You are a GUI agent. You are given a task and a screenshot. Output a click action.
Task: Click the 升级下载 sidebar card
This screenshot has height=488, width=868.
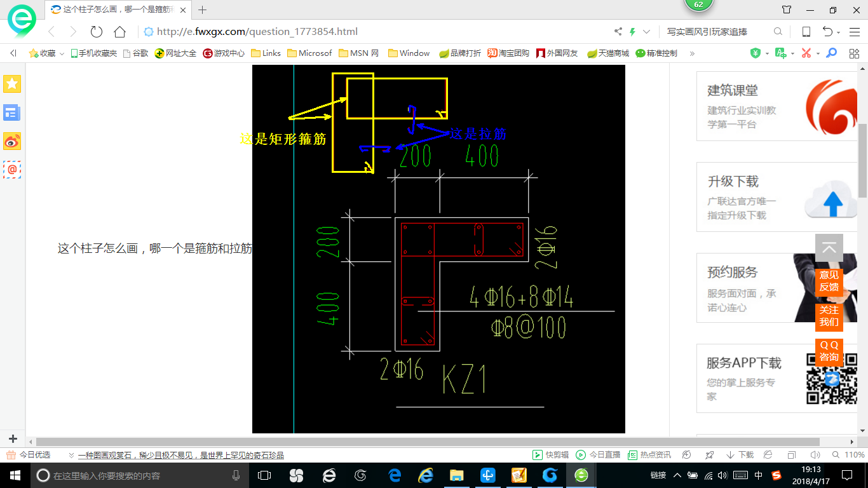coord(777,197)
